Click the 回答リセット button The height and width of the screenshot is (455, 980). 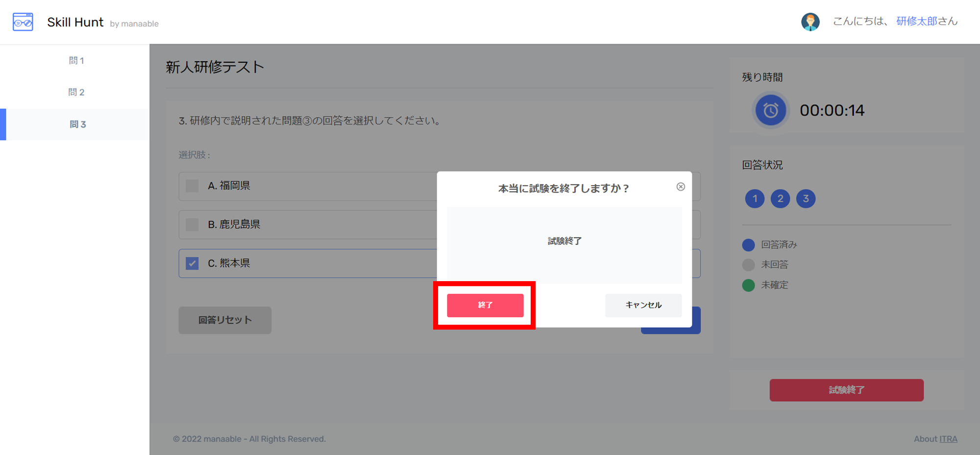coord(225,320)
